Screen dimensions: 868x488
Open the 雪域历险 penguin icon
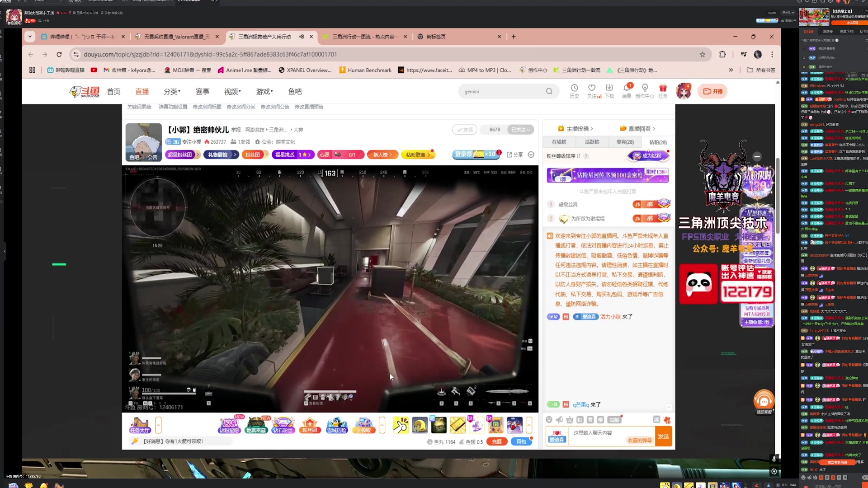tap(337, 425)
